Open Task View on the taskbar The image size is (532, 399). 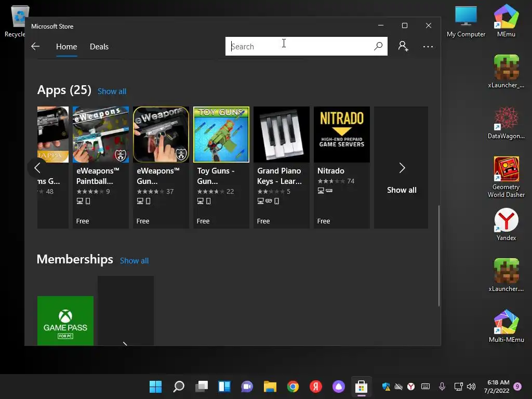[202, 387]
